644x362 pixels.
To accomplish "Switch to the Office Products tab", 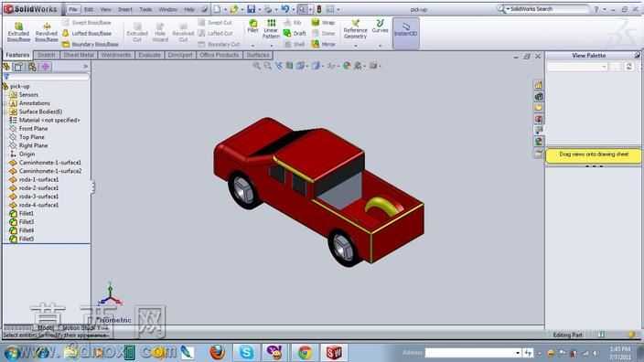I will click(x=220, y=55).
